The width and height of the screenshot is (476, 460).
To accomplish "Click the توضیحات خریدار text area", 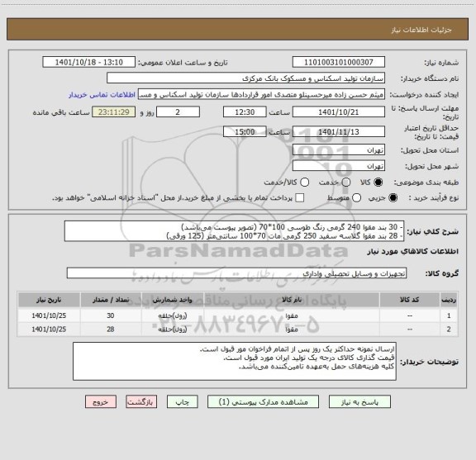I will pyautogui.click(x=235, y=361).
